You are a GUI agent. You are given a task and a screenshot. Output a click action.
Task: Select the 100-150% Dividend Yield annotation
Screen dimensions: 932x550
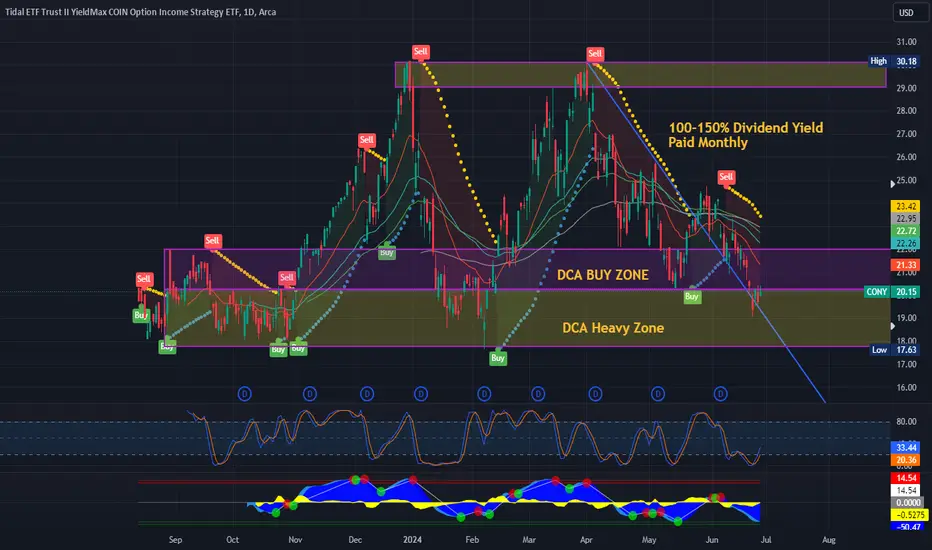coord(745,135)
